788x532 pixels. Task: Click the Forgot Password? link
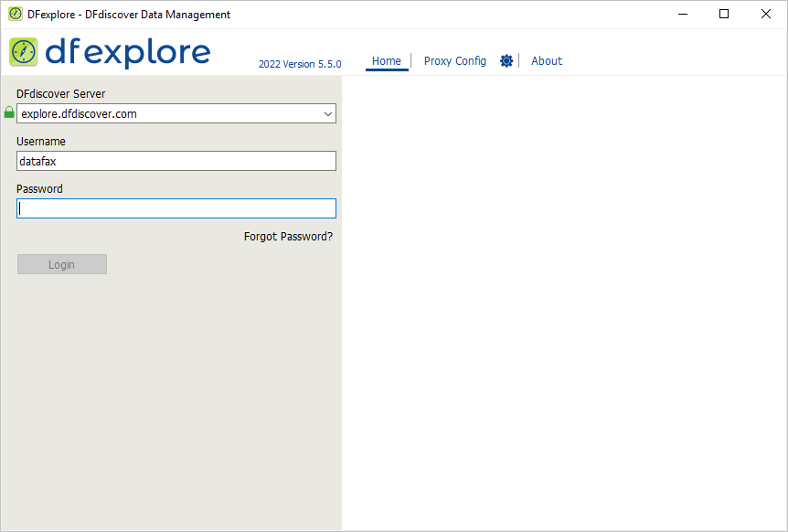[289, 237]
